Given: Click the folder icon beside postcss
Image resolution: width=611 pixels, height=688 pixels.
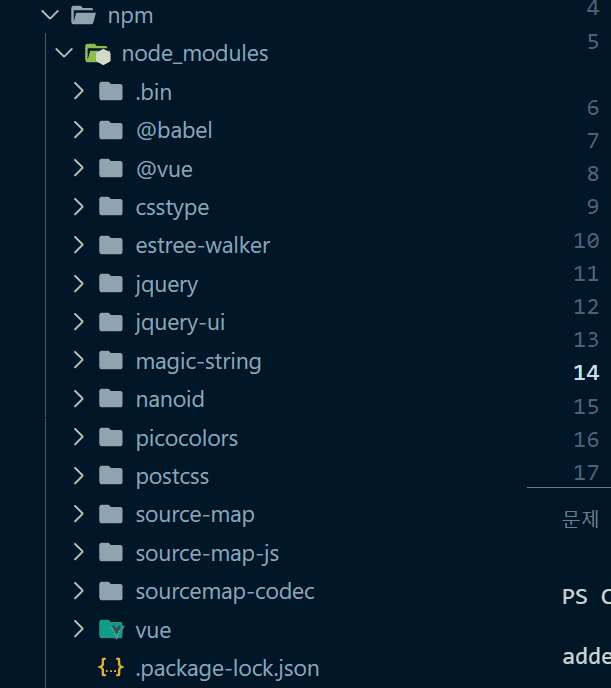Looking at the screenshot, I should tap(111, 476).
